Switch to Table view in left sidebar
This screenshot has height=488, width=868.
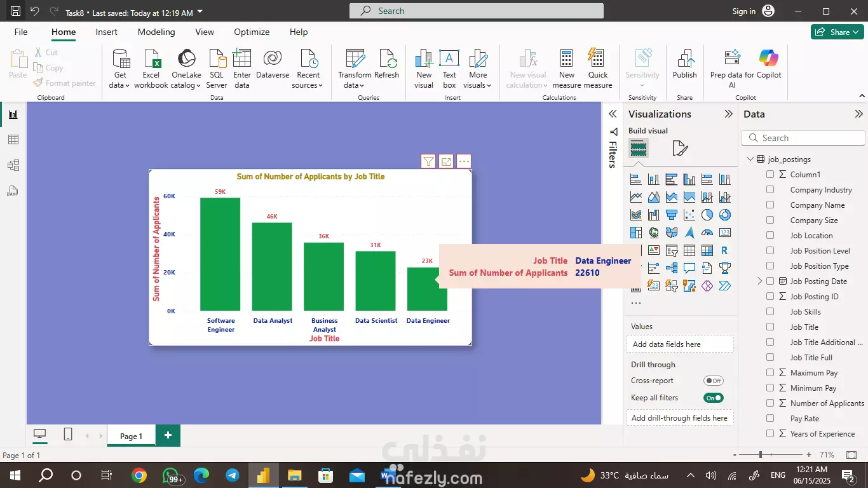tap(13, 140)
